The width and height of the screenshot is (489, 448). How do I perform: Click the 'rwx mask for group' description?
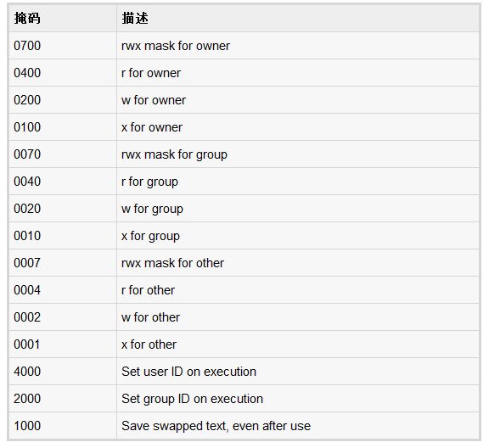click(174, 154)
